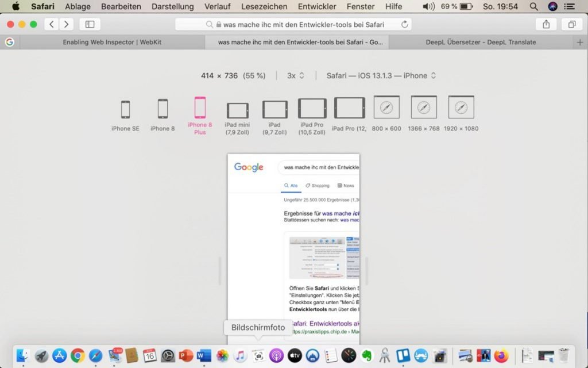Click the Share button in Safari toolbar
Viewport: 588px width, 368px height.
[x=546, y=24]
